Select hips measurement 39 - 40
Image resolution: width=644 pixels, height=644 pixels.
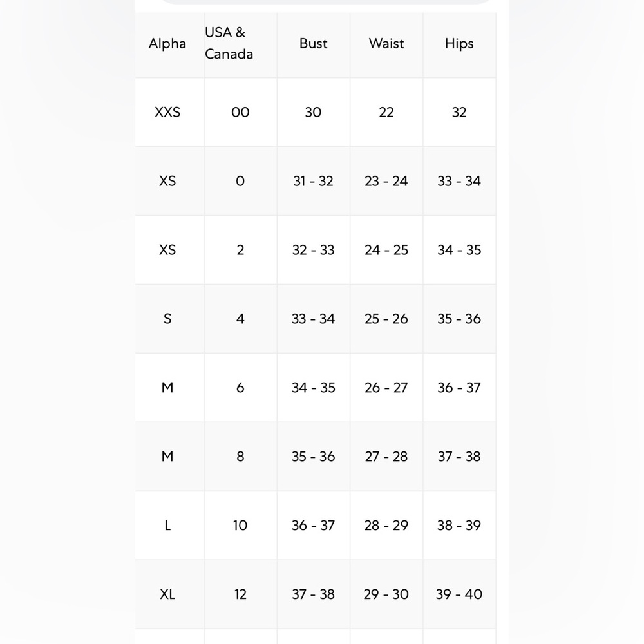pyautogui.click(x=459, y=594)
